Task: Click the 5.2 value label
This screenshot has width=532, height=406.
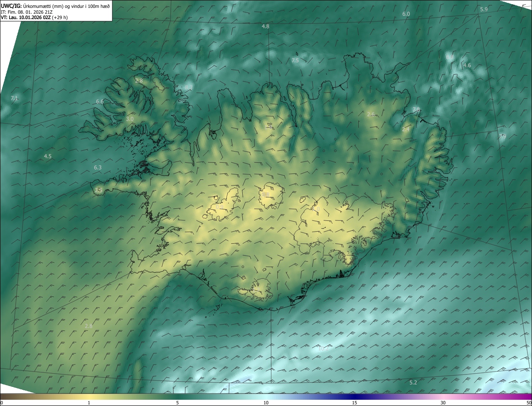Action: pos(413,383)
